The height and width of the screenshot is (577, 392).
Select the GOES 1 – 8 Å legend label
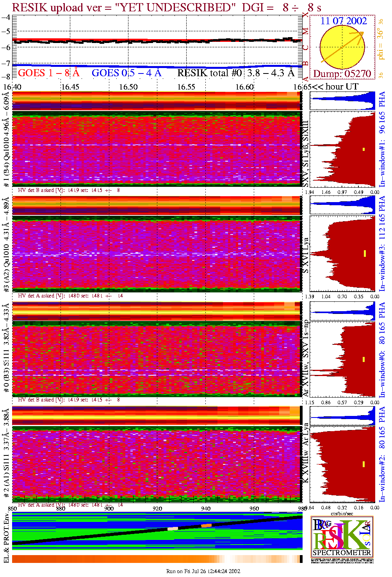click(48, 73)
